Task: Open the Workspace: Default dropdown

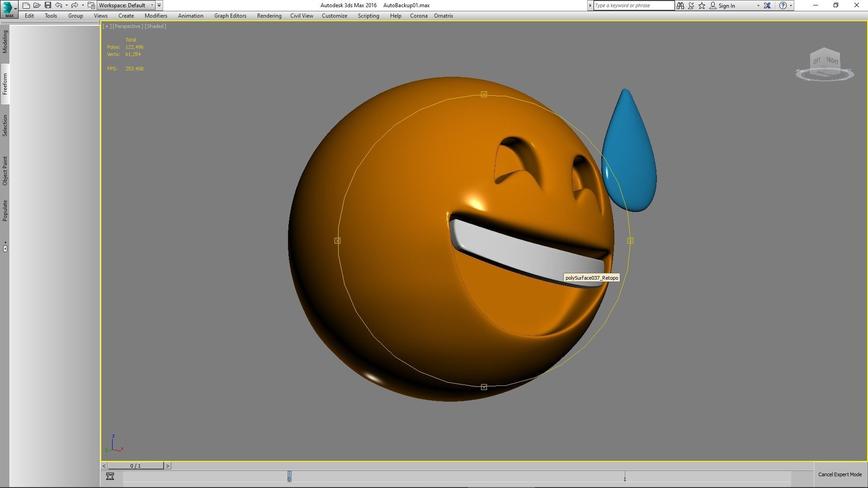Action: pyautogui.click(x=126, y=5)
